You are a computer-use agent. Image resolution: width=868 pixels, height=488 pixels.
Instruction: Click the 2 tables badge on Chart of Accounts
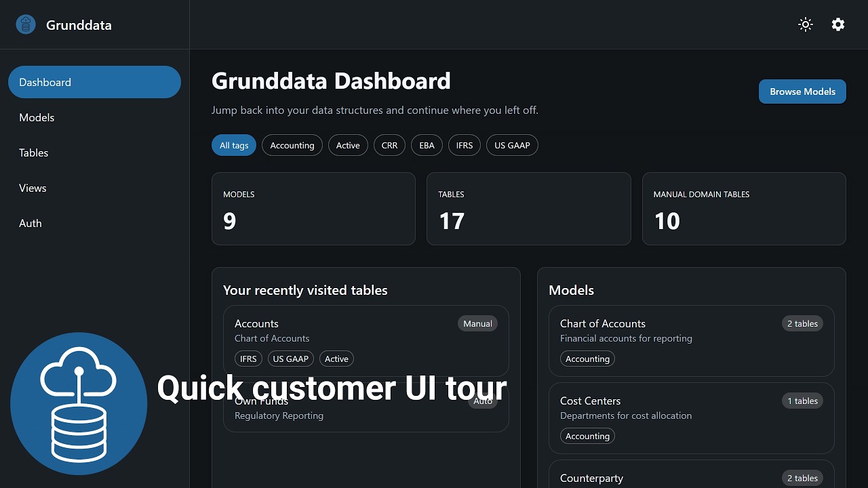[803, 323]
